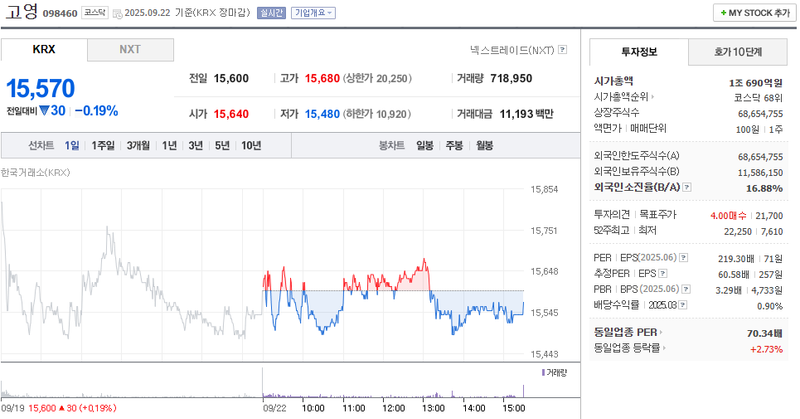Click the MY STOCK 추가 button
This screenshot has width=800, height=419.
(755, 13)
